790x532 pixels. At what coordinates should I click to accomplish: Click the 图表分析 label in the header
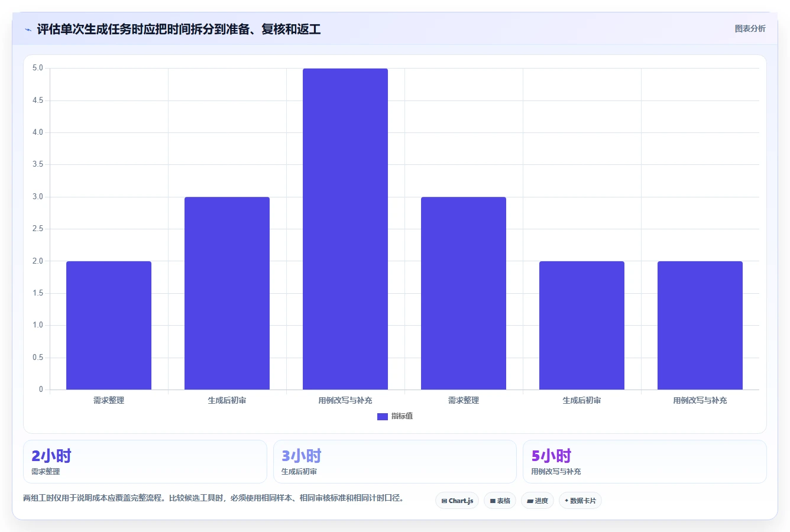(x=750, y=28)
